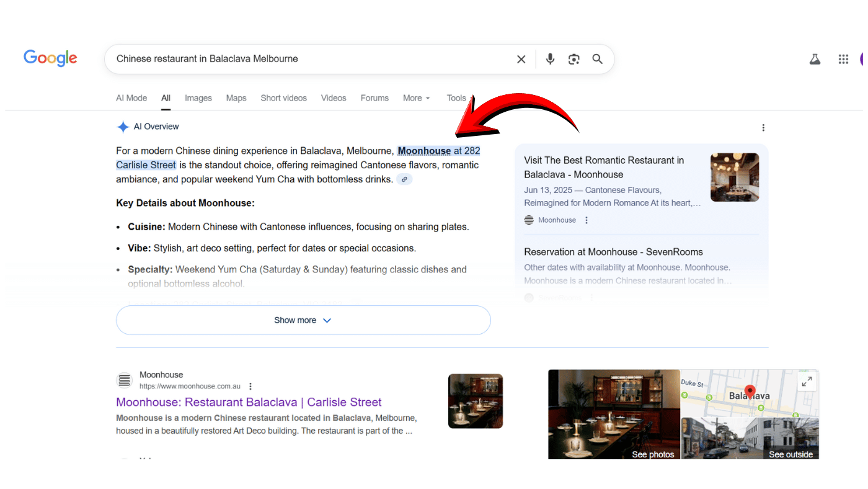Click the Moonhouse site favicon in results
The width and height of the screenshot is (868, 489).
[125, 380]
